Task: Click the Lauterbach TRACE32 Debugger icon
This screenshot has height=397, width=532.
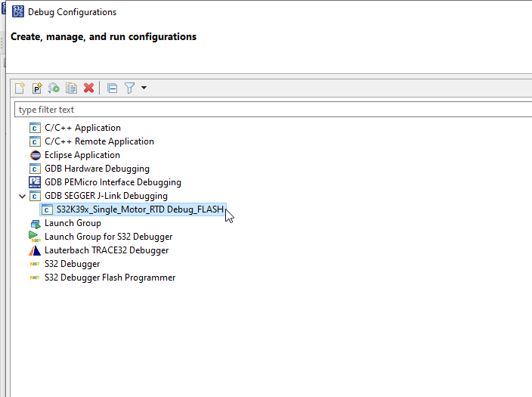Action: (35, 250)
